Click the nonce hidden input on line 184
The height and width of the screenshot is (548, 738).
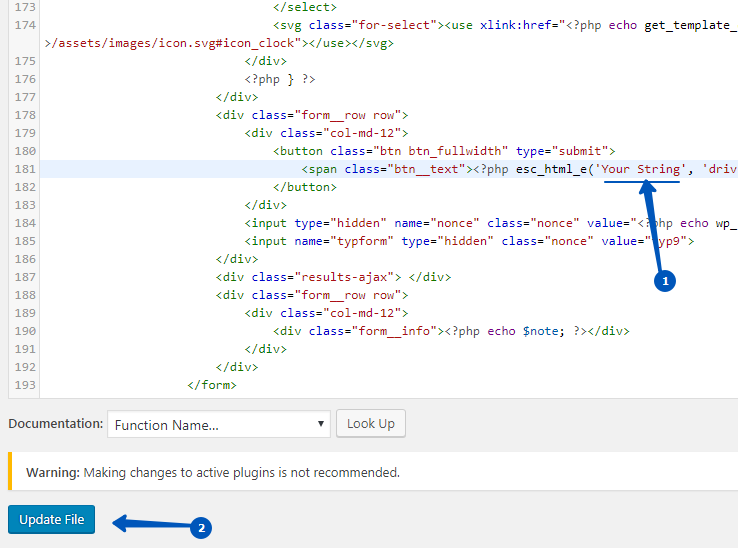[x=490, y=223]
